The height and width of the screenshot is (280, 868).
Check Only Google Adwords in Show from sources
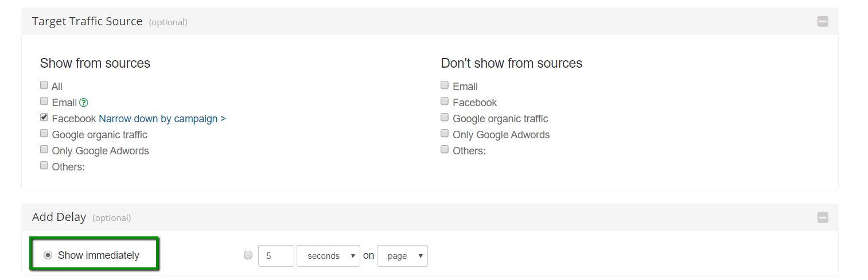tap(44, 150)
